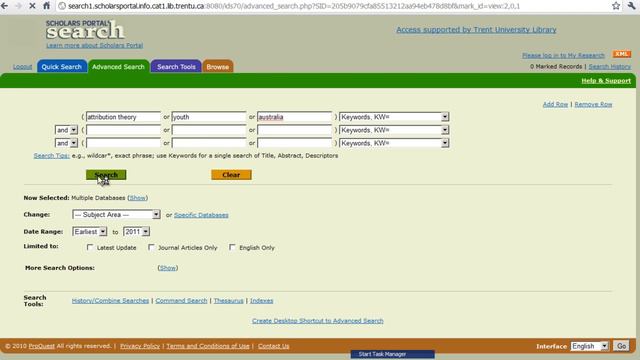Open third row 'and' operator dropdown
Screen dimensions: 640x360
click(66, 143)
